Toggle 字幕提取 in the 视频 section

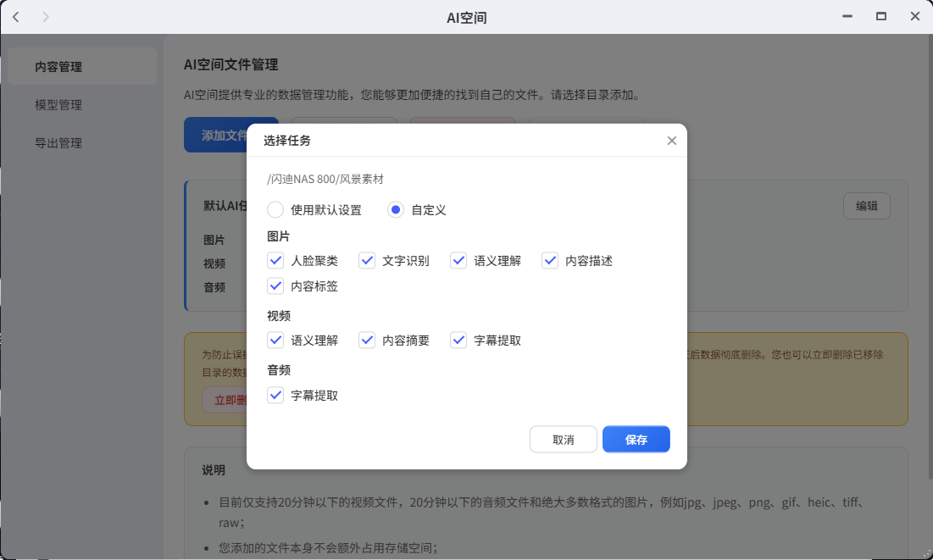click(x=458, y=341)
